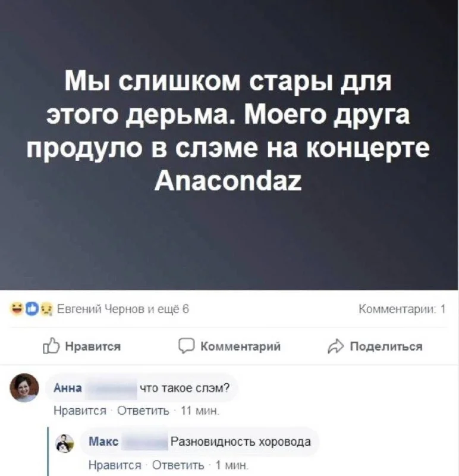
Task: Click the 11 мин. timestamp
Action: [x=200, y=411]
